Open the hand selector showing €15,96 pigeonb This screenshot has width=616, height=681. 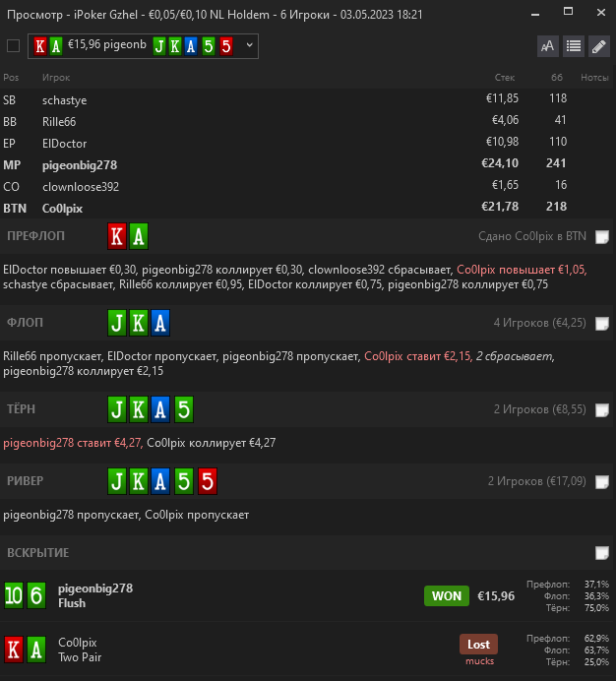[143, 46]
